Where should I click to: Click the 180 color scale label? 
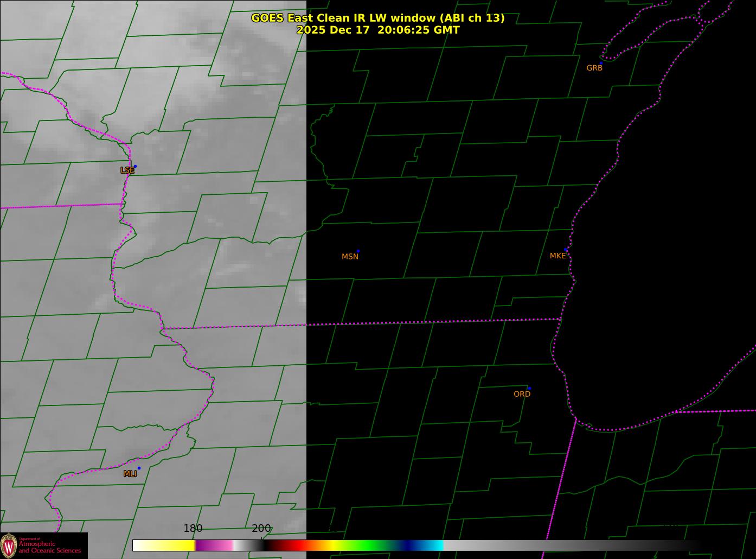(193, 528)
